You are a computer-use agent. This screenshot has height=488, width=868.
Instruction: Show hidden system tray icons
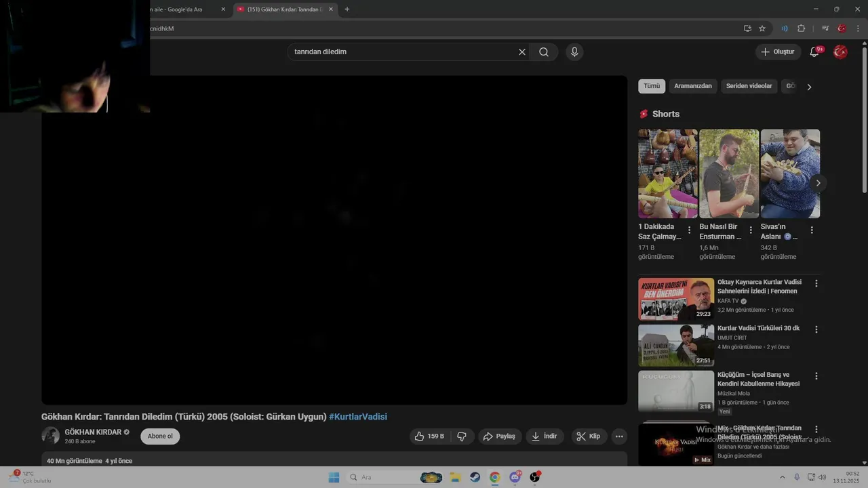[x=782, y=477]
